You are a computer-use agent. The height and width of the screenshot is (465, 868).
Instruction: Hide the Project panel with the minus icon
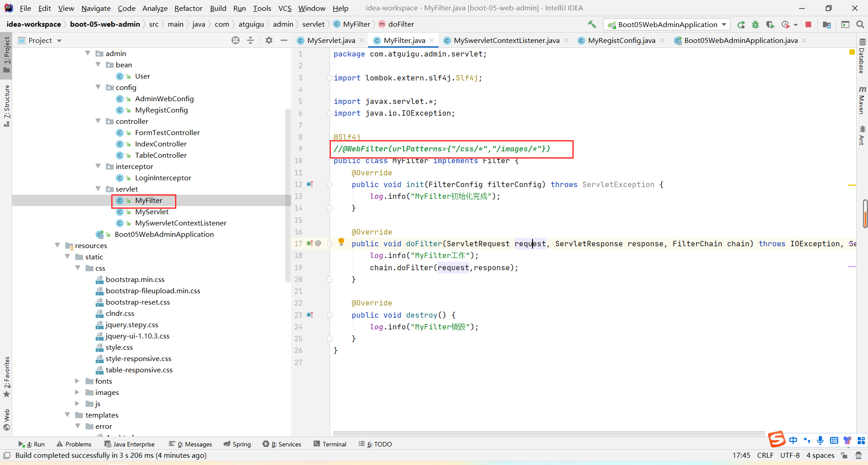284,40
